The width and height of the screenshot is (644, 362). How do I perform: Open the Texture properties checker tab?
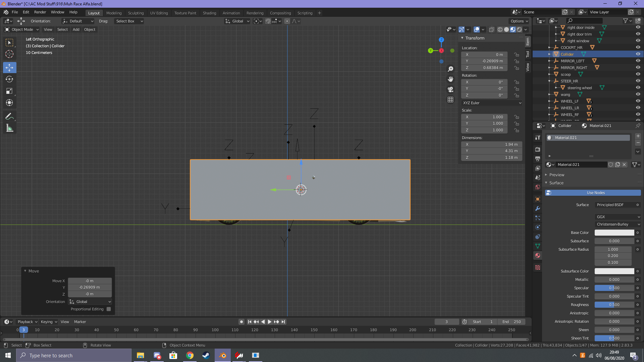point(538,267)
